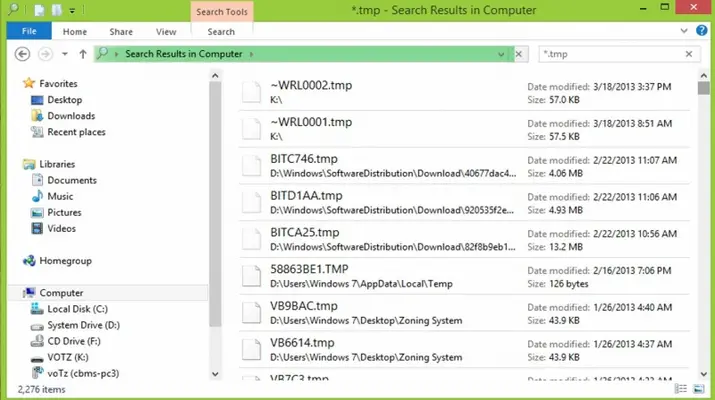Select Homegroup in navigation pane
This screenshot has width=715, height=400.
(65, 261)
